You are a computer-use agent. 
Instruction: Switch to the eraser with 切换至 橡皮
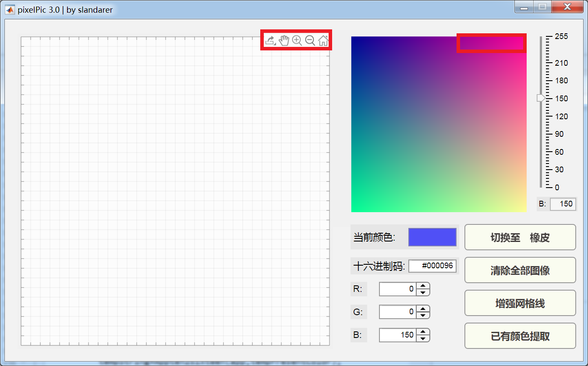pyautogui.click(x=520, y=237)
